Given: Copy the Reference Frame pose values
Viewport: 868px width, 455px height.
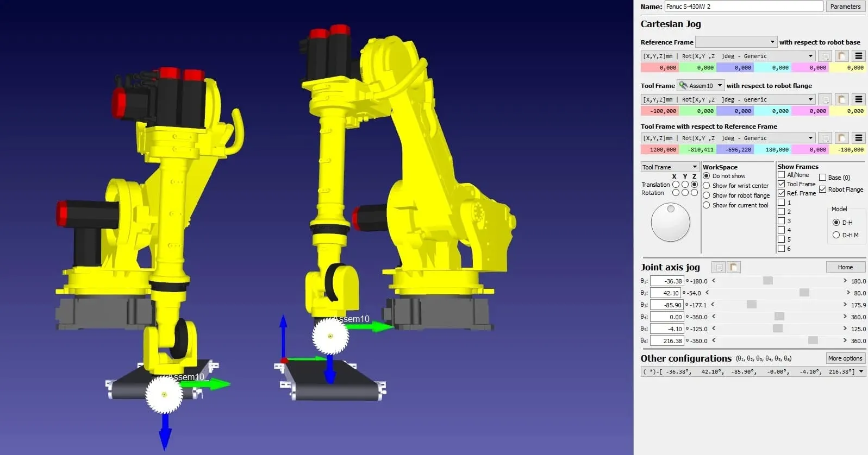Looking at the screenshot, I should [x=826, y=56].
